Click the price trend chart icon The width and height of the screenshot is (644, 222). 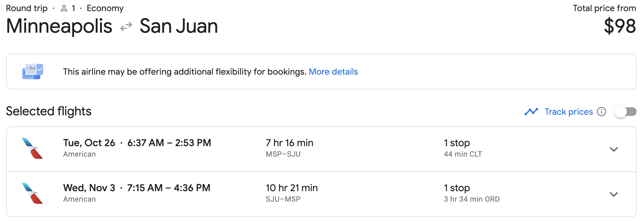pos(531,112)
